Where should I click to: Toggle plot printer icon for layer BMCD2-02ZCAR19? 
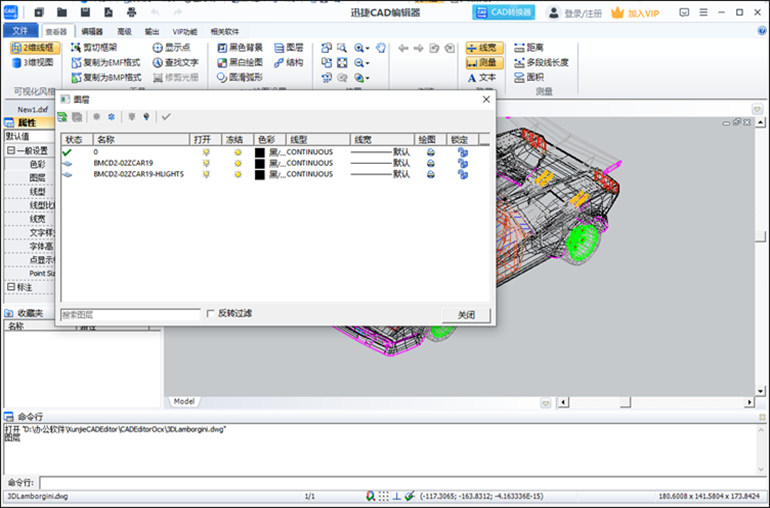coord(431,163)
